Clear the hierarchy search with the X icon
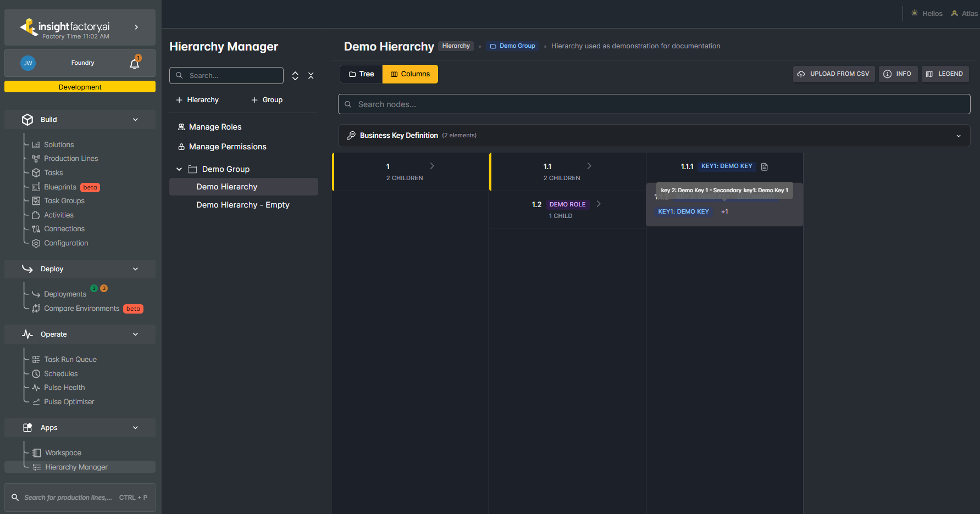Image resolution: width=980 pixels, height=514 pixels. (311, 76)
